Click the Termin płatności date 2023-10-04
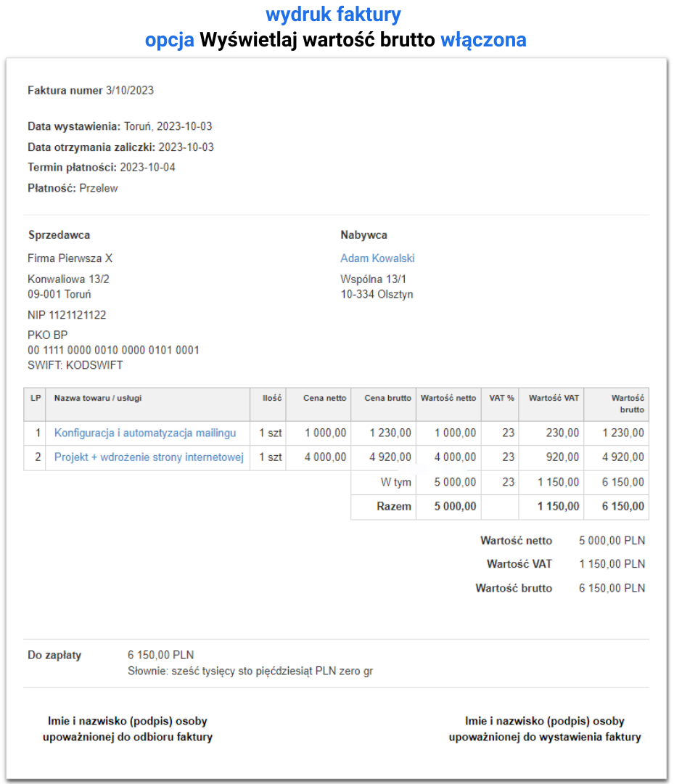The width and height of the screenshot is (674, 784). point(147,167)
